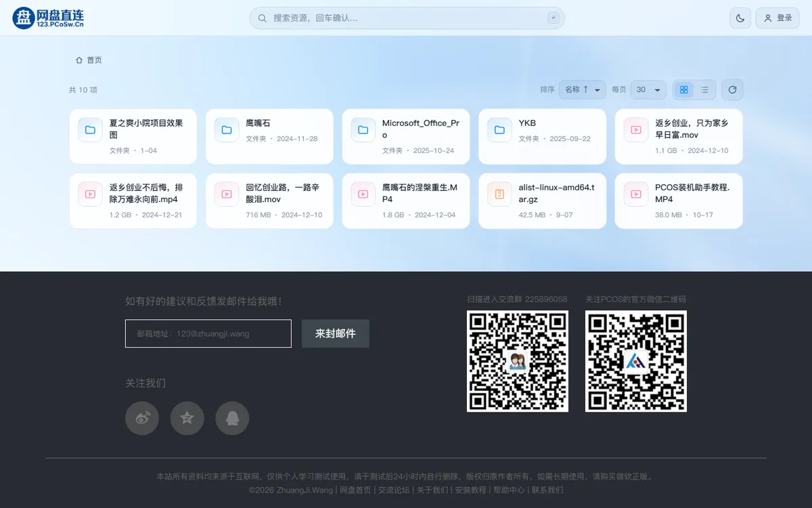The width and height of the screenshot is (812, 508).
Task: Click video icon of 返乡创业，只为家乡早日富.mov
Action: click(x=636, y=129)
